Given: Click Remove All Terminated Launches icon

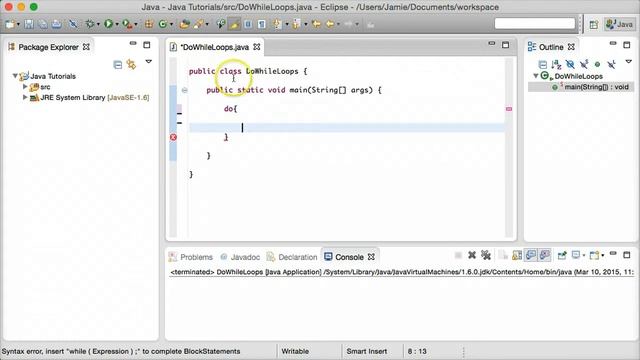Looking at the screenshot, I should 486,256.
